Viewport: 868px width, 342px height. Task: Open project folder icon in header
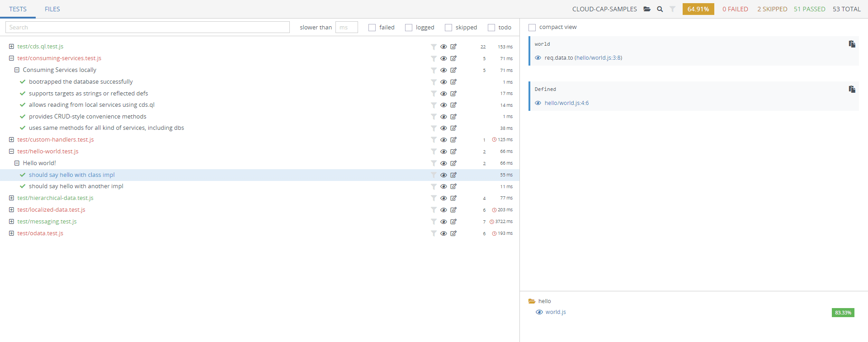(647, 9)
